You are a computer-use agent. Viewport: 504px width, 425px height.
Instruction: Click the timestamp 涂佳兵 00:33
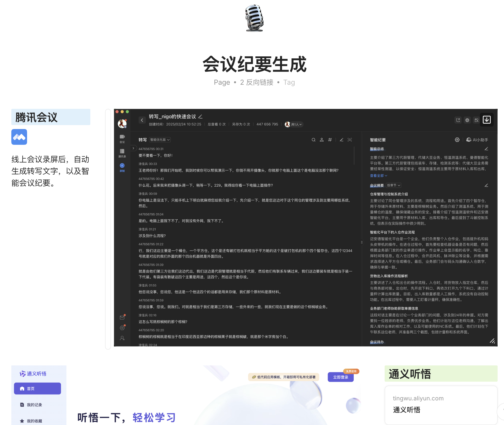pyautogui.click(x=148, y=164)
